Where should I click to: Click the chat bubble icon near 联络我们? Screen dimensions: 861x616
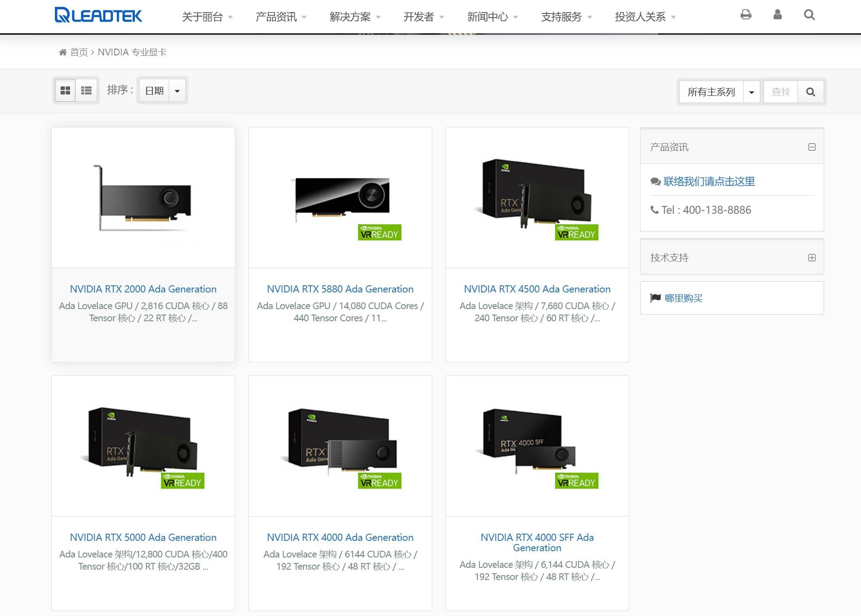pyautogui.click(x=655, y=181)
